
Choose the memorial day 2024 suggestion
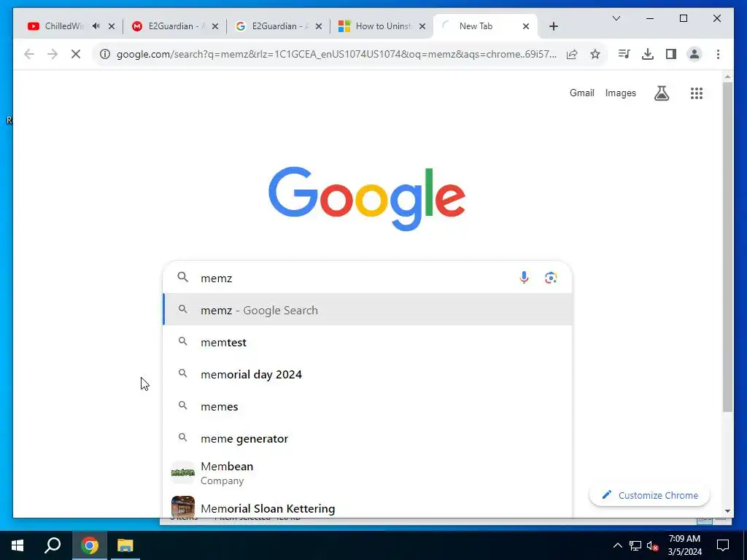coord(368,374)
